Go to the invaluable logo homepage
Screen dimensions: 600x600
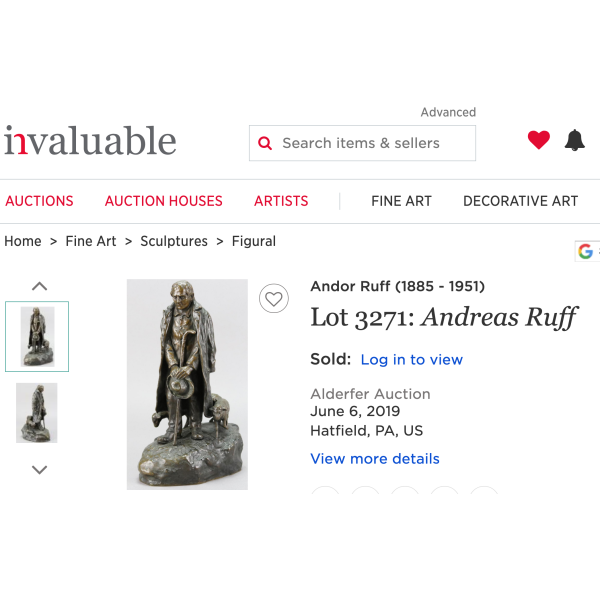[90, 141]
